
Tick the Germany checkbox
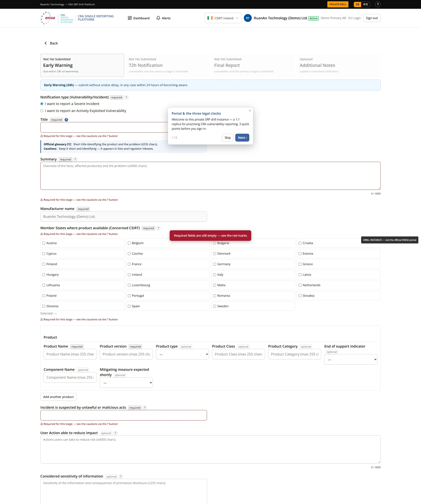click(x=214, y=264)
